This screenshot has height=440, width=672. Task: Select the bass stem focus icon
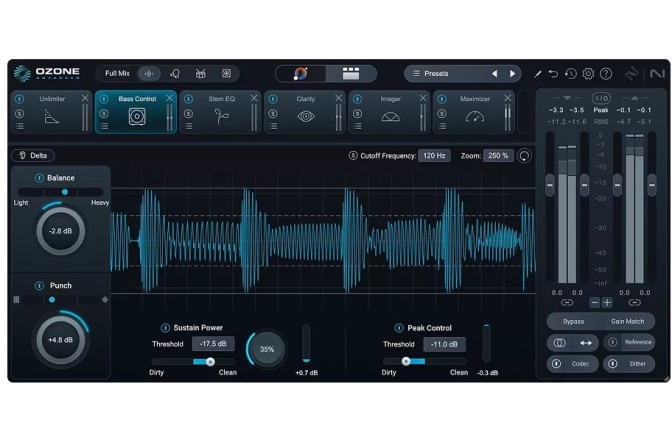[226, 74]
